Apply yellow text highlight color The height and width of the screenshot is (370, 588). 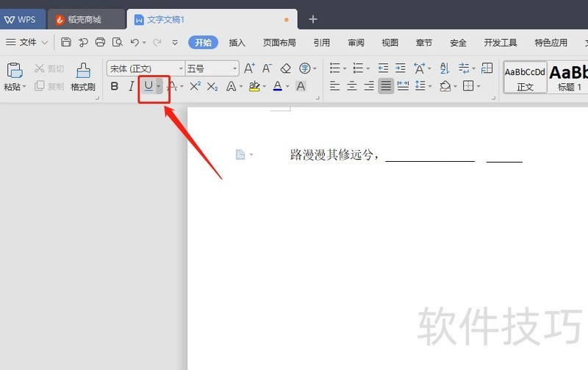[254, 86]
